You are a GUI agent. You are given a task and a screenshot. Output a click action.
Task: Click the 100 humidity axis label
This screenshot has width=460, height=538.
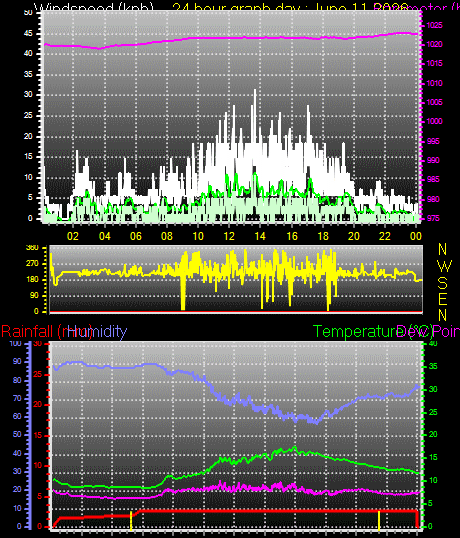click(15, 343)
